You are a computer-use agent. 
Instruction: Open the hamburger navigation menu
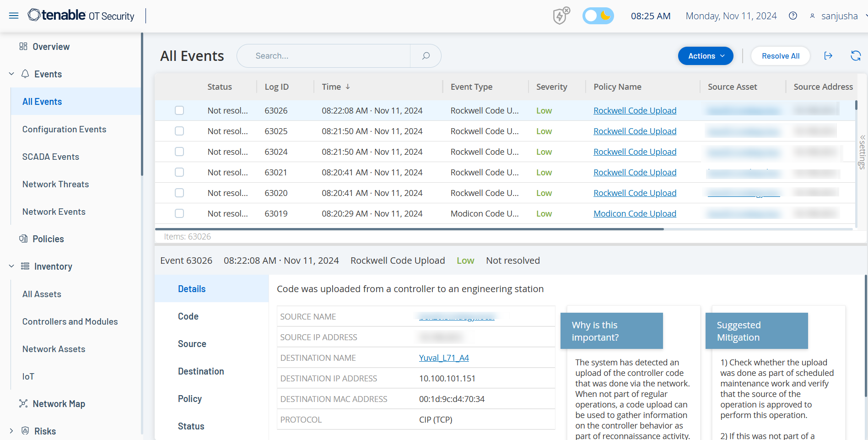pyautogui.click(x=14, y=16)
